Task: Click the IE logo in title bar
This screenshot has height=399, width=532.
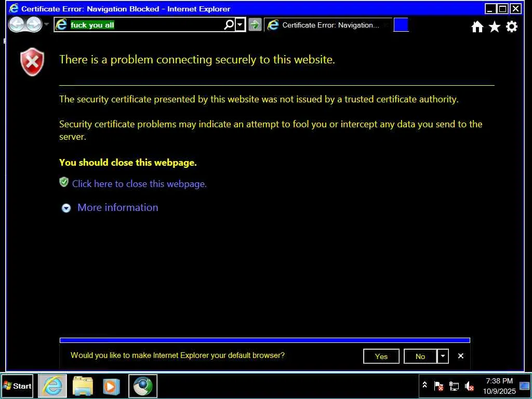Action: 14,8
